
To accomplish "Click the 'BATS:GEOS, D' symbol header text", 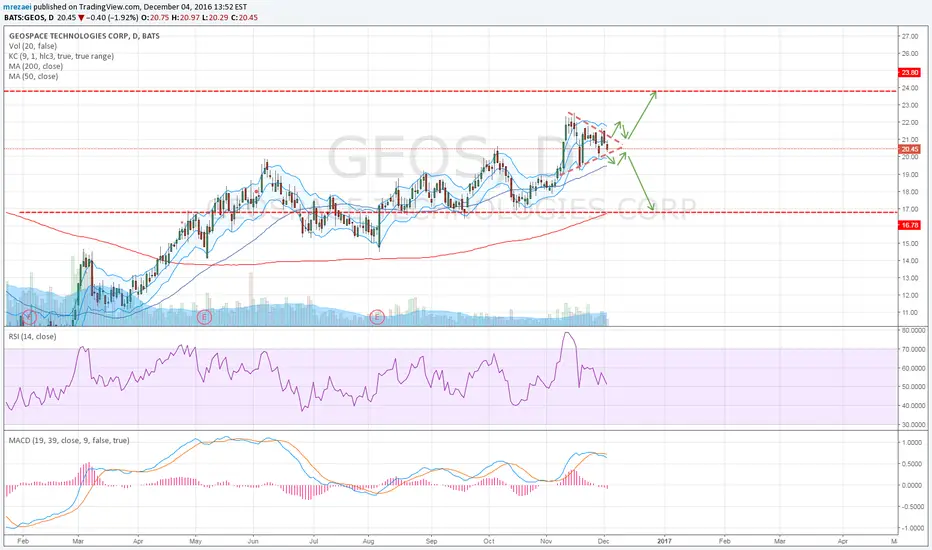I will pos(29,17).
